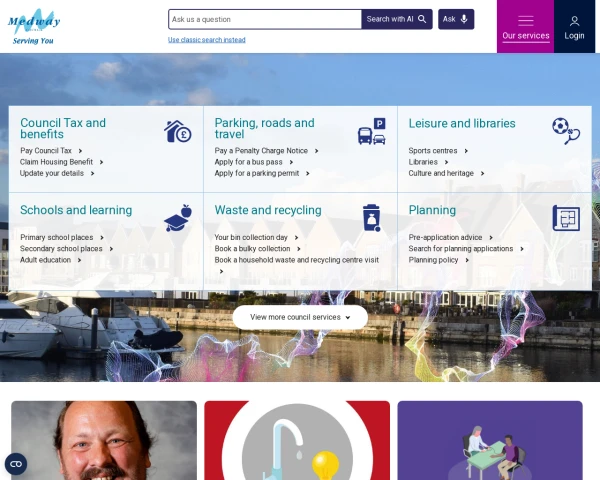
Task: Open the smiling man portrait card
Action: pos(104,440)
